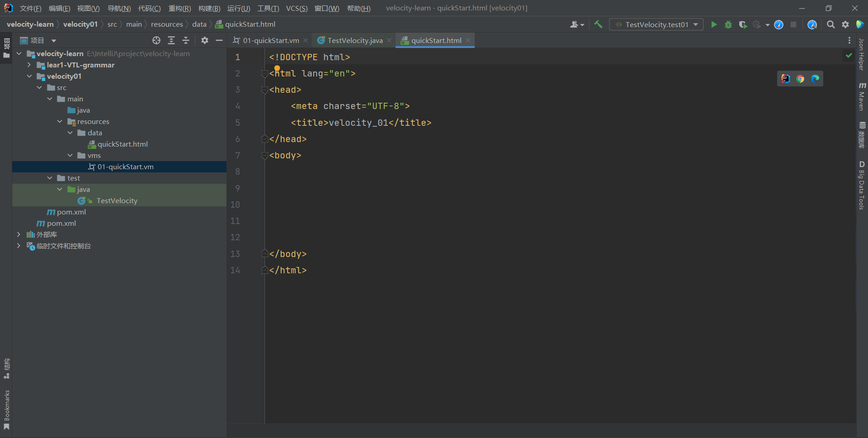Screen dimensions: 868x438
Task: Click the user account icon in toolbar
Action: coord(577,24)
